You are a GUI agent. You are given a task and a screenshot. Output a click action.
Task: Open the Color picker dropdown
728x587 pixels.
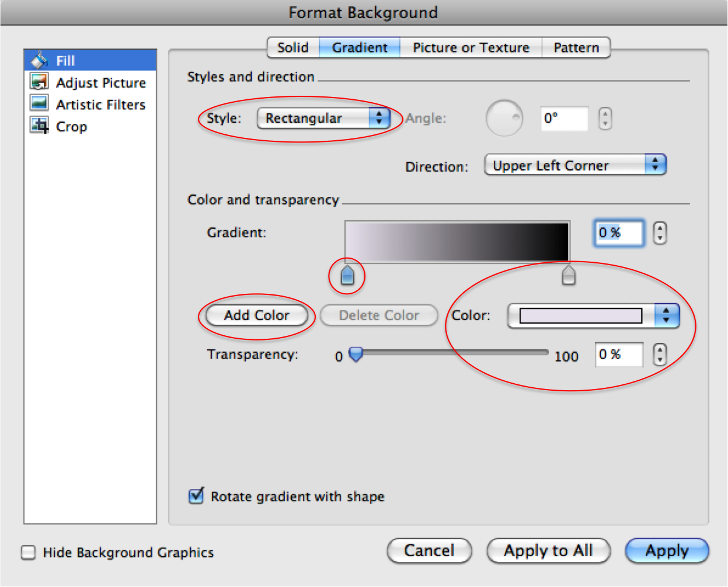pos(593,316)
